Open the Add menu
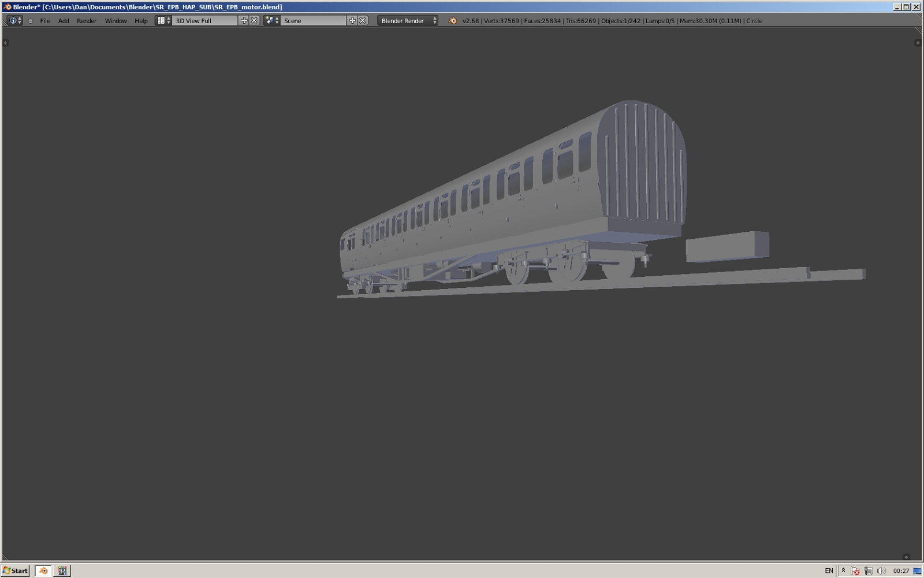This screenshot has height=578, width=924. pyautogui.click(x=64, y=21)
